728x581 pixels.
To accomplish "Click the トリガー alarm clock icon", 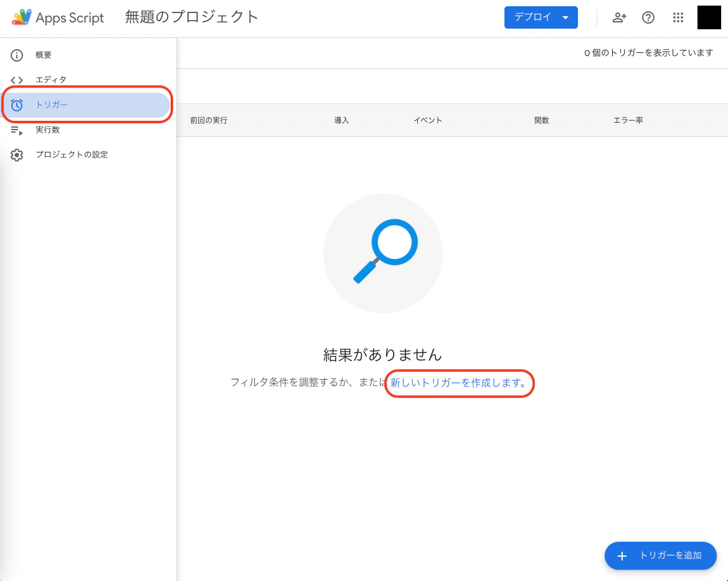I will point(16,105).
